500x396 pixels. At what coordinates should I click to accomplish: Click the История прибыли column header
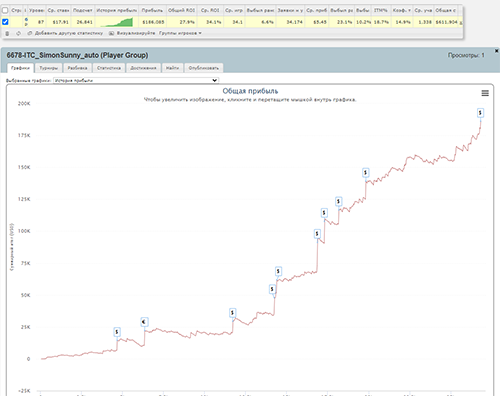coord(117,11)
